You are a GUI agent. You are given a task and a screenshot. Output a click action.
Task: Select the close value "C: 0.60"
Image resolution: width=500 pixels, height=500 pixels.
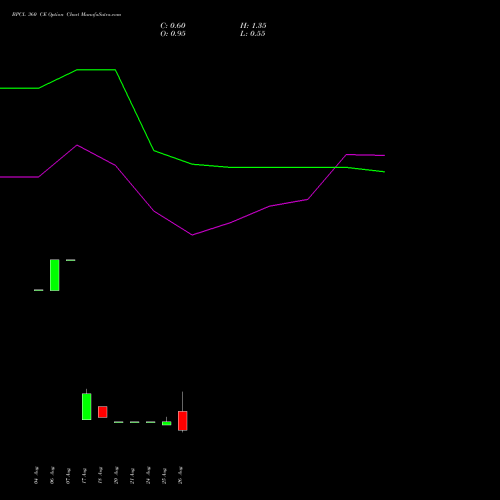(173, 26)
